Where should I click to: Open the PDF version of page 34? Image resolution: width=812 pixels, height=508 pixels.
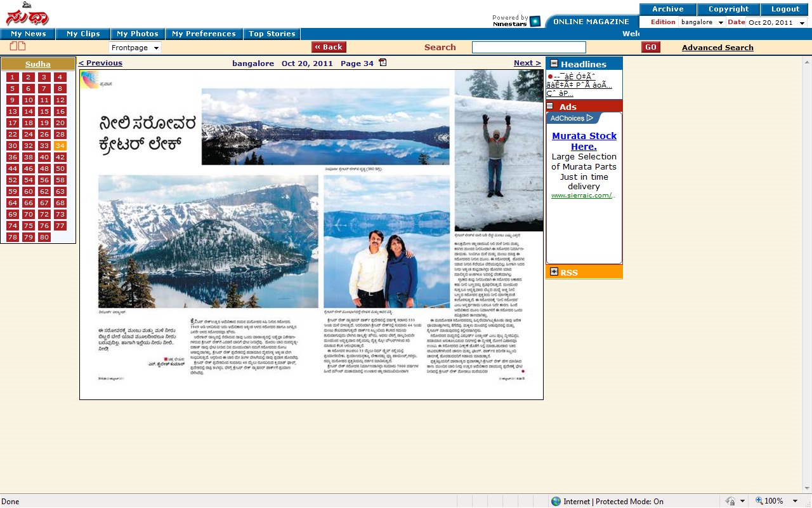383,63
